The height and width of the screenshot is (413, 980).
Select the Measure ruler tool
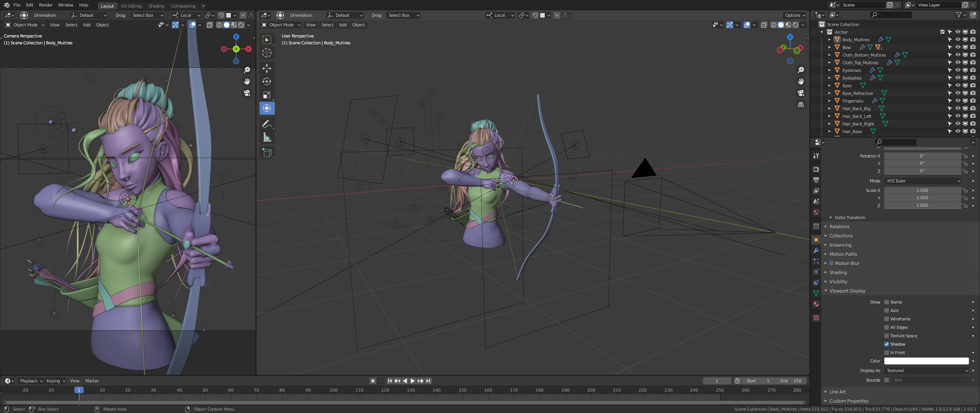267,137
